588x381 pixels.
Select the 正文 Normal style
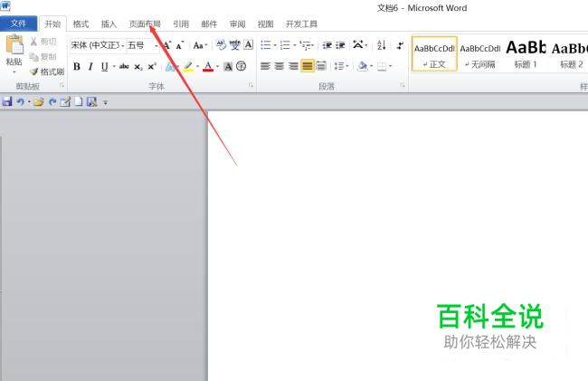point(434,54)
